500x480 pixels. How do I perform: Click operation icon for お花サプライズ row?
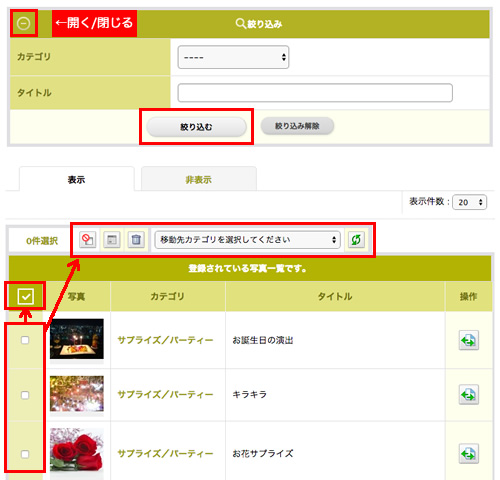coord(469,454)
